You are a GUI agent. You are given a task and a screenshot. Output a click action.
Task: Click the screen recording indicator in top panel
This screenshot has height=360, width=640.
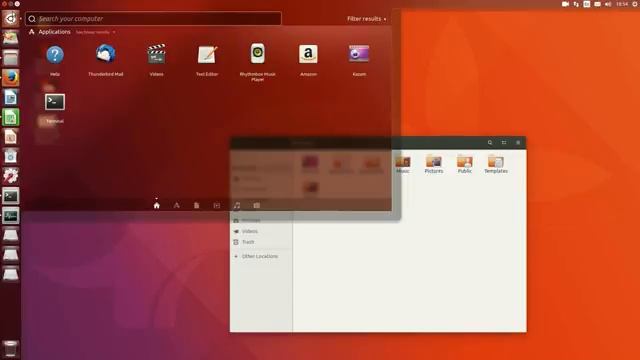coord(565,4)
